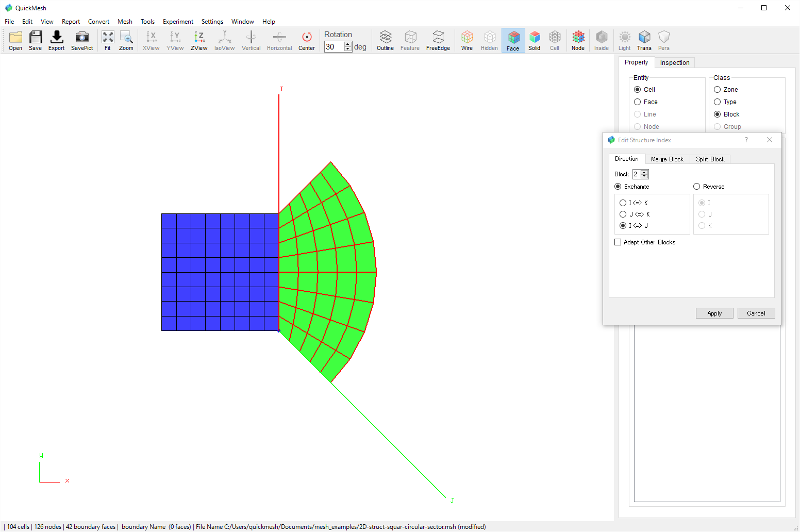
Task: Toggle the FreeEdge display
Action: (x=438, y=40)
